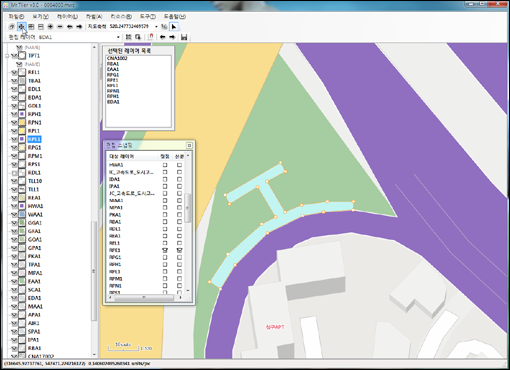Open the 레이어 menu
Image resolution: width=510 pixels, height=370 pixels.
click(x=67, y=16)
